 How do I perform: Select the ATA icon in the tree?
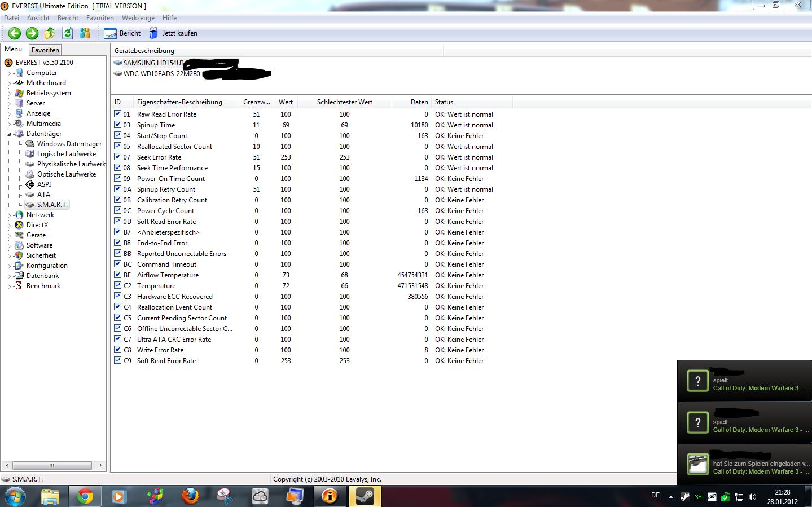click(30, 195)
